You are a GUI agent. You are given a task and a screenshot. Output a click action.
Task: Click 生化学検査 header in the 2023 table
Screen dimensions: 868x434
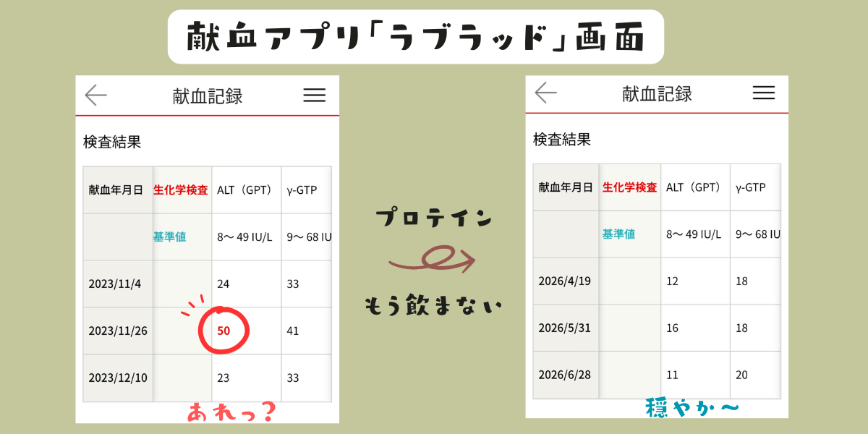[x=181, y=190]
